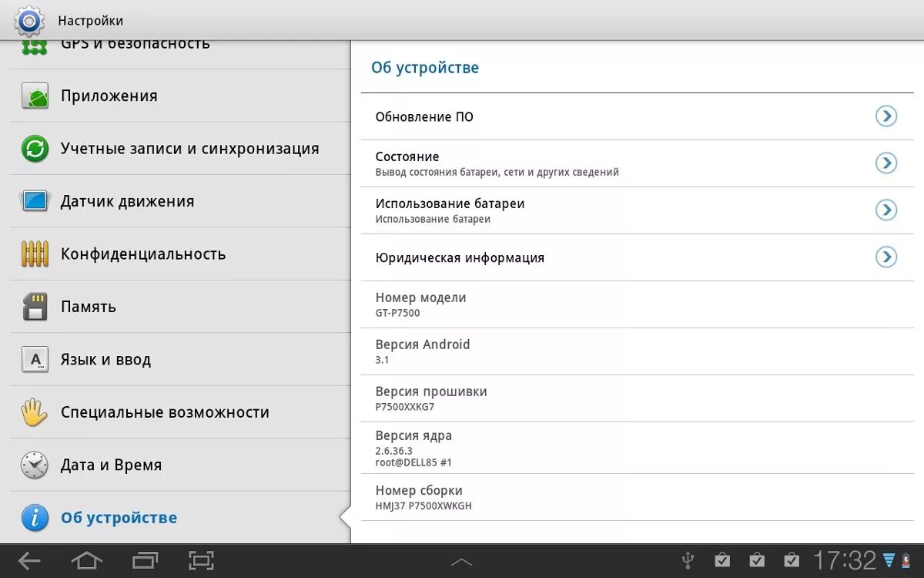The width and height of the screenshot is (924, 578).
Task: Tap Номер сборки HMJ37 P7500XWKGH entry
Action: pos(637,498)
